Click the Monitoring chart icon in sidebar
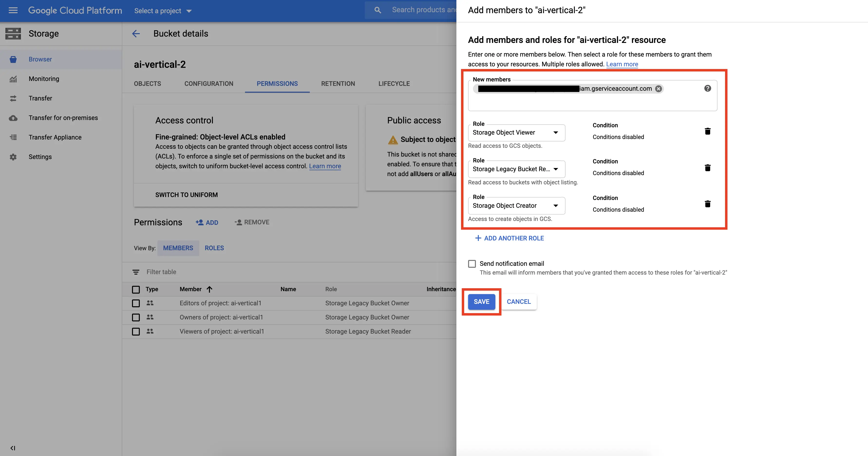This screenshot has height=456, width=868. pyautogui.click(x=13, y=79)
